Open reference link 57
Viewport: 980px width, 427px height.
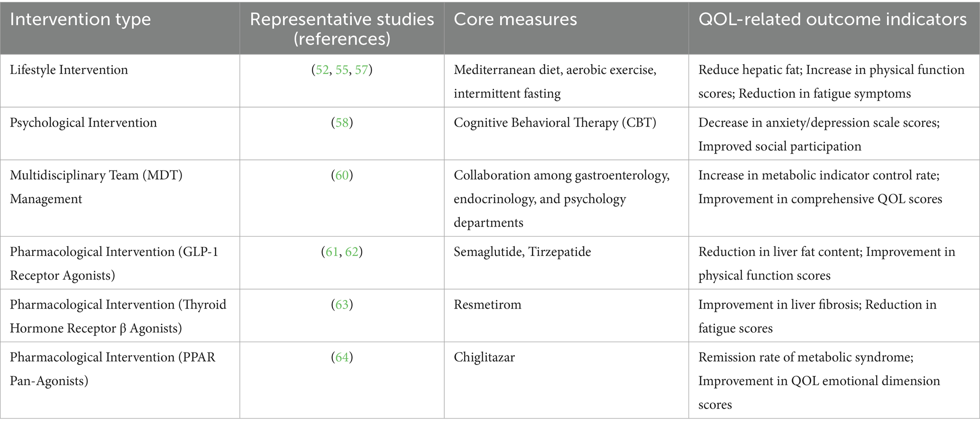(361, 70)
